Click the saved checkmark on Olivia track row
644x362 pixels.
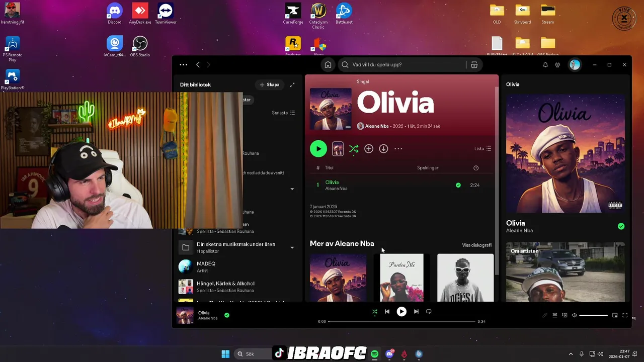point(458,185)
